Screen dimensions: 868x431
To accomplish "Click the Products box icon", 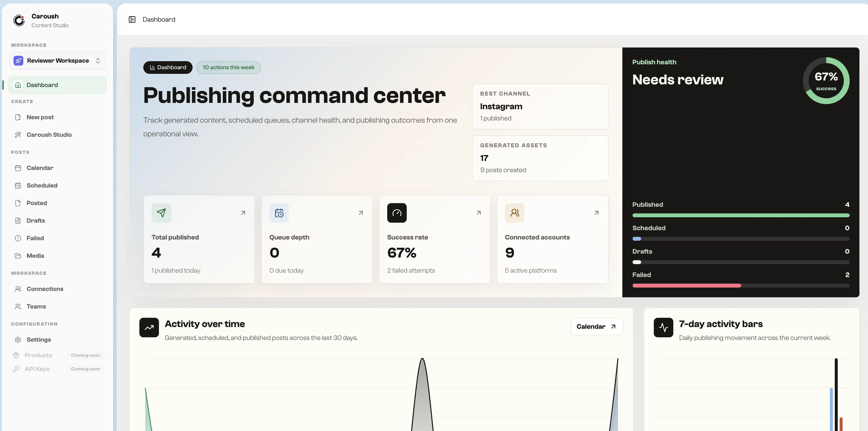I will point(16,355).
